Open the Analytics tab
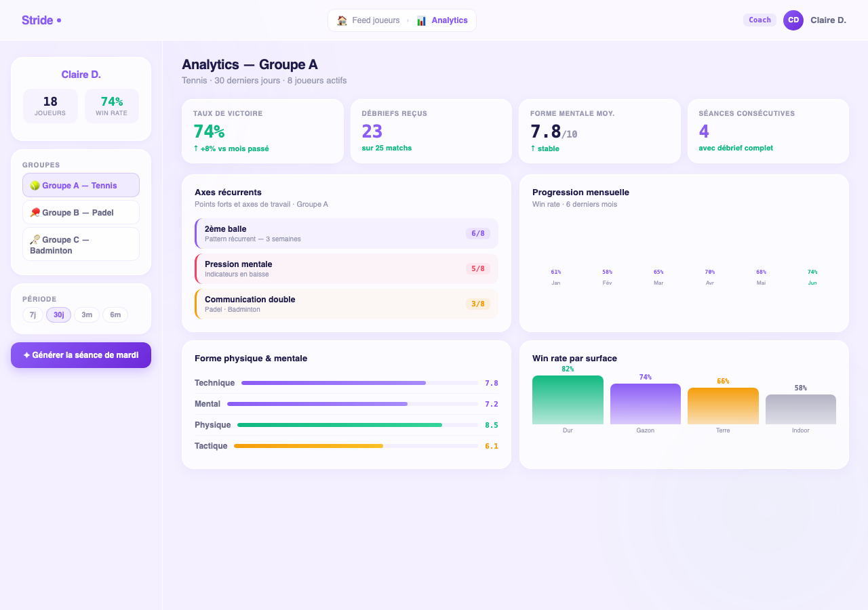The width and height of the screenshot is (868, 610). [x=442, y=20]
